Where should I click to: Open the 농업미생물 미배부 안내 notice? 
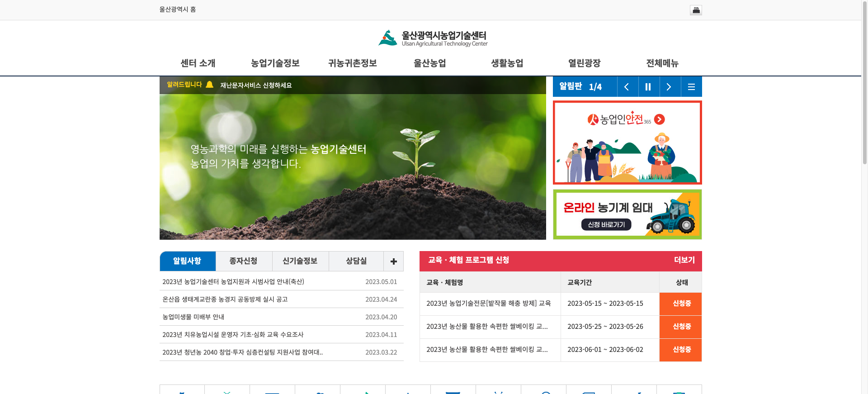tap(193, 317)
